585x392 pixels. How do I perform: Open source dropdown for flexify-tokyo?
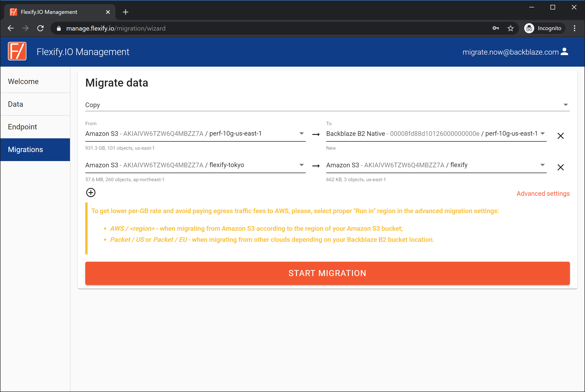tap(196, 165)
